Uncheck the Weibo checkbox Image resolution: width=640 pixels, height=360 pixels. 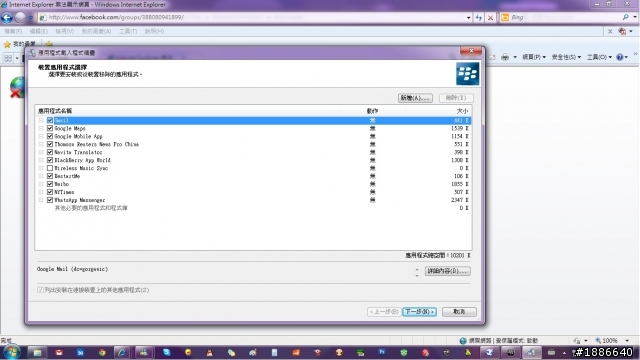tap(50, 184)
